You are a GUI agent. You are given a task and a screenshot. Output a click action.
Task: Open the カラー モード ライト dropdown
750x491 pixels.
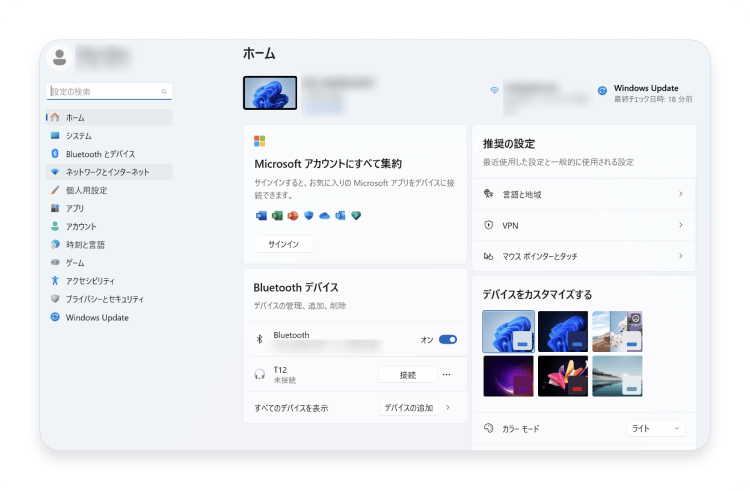pyautogui.click(x=656, y=428)
